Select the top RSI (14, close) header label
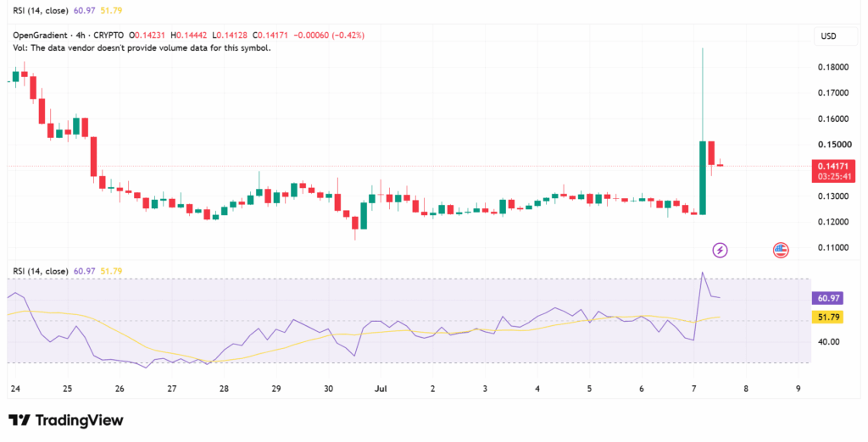Image resolution: width=868 pixels, height=442 pixels. point(41,10)
